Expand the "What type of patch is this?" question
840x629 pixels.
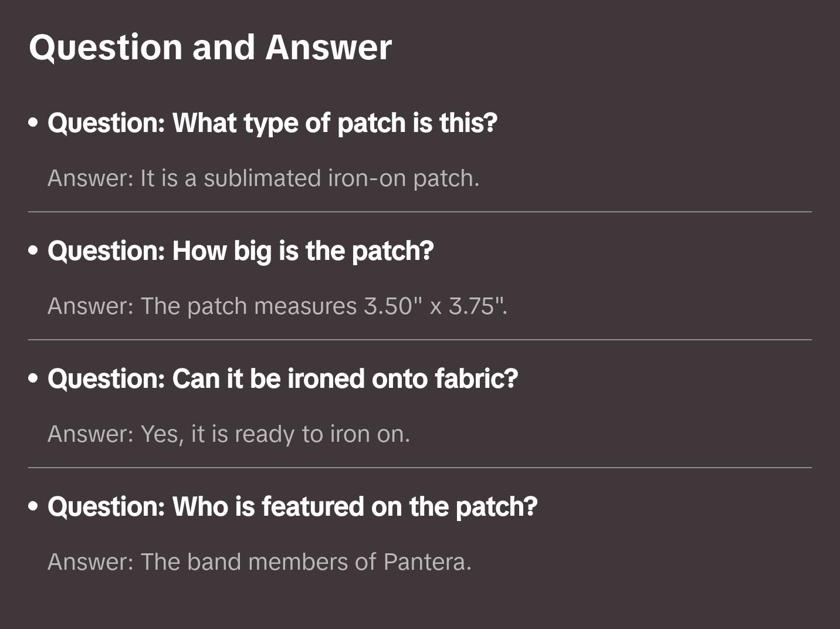click(272, 123)
